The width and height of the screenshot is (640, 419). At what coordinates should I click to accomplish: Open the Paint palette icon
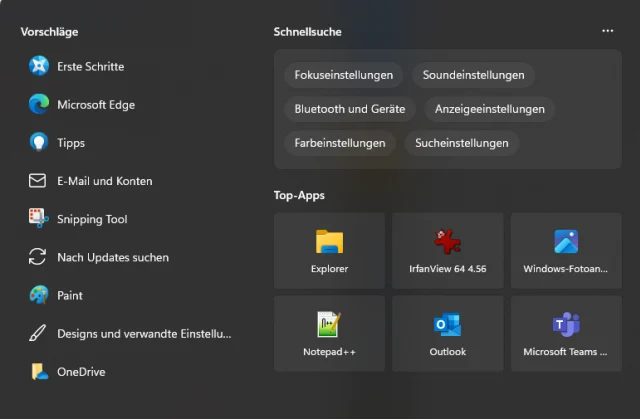coord(39,295)
